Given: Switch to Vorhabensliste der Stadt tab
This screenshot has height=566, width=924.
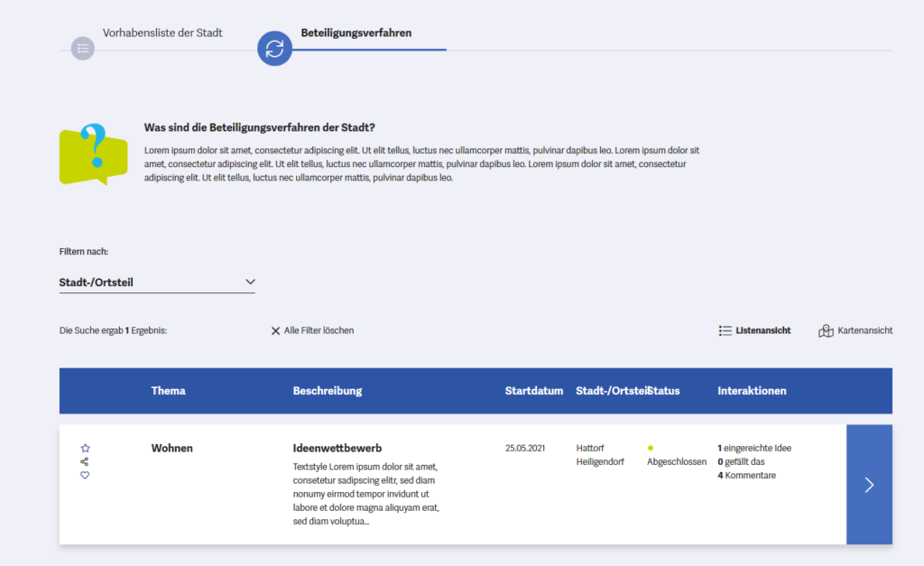Looking at the screenshot, I should coord(162,33).
